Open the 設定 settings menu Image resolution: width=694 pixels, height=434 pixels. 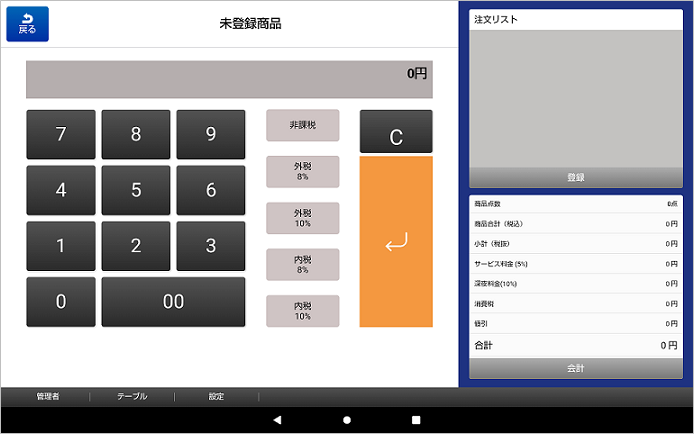[x=216, y=396]
